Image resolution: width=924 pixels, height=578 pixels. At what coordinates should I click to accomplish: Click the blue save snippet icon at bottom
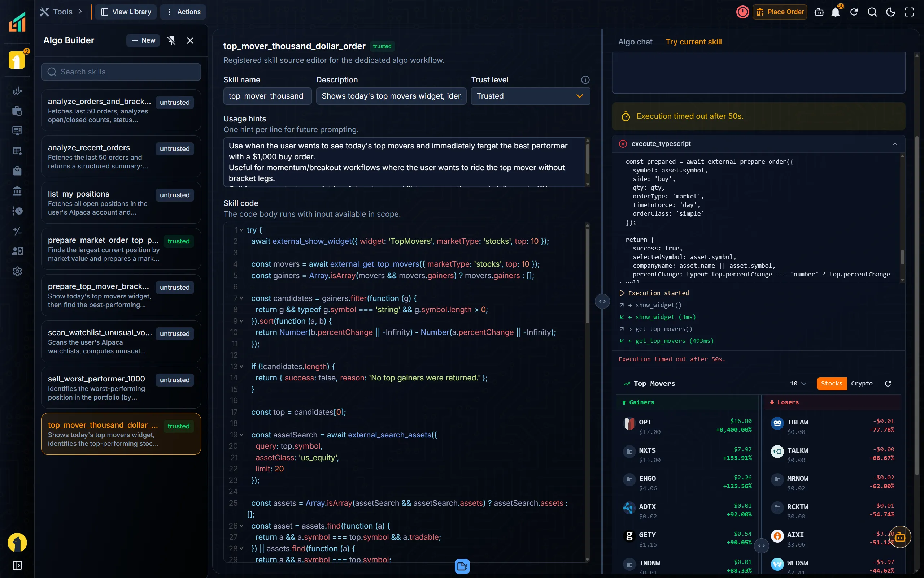[x=462, y=566]
